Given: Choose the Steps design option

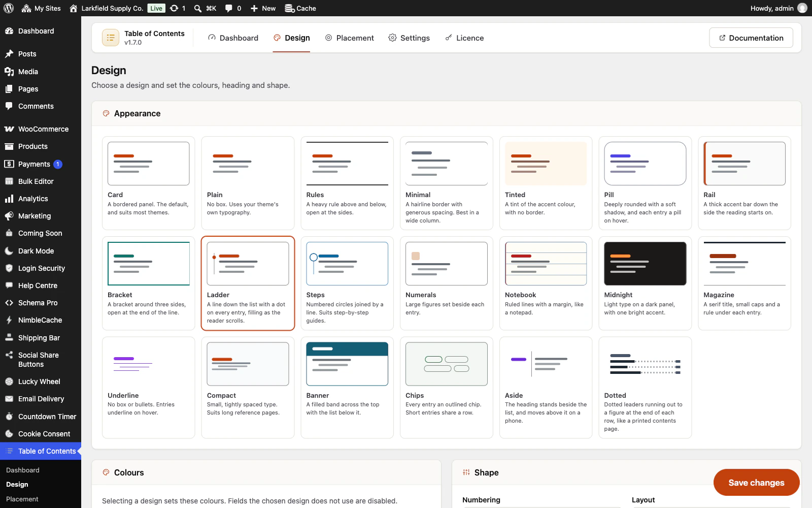Looking at the screenshot, I should click(x=347, y=283).
